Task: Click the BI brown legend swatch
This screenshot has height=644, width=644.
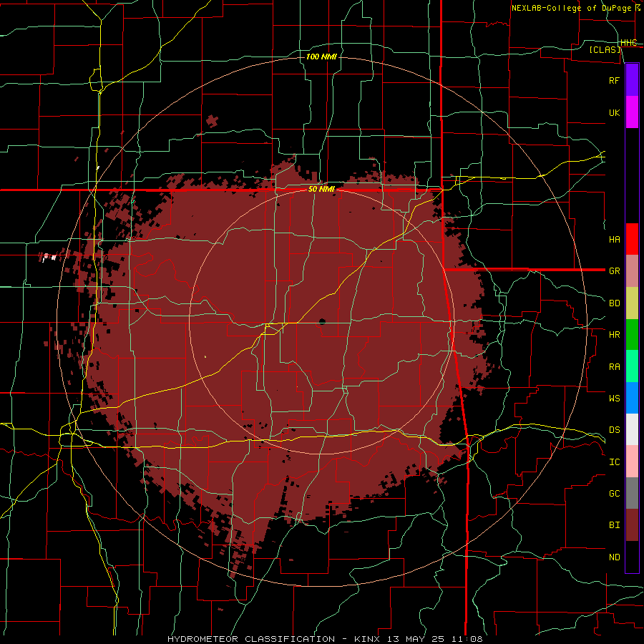Action: 632,525
